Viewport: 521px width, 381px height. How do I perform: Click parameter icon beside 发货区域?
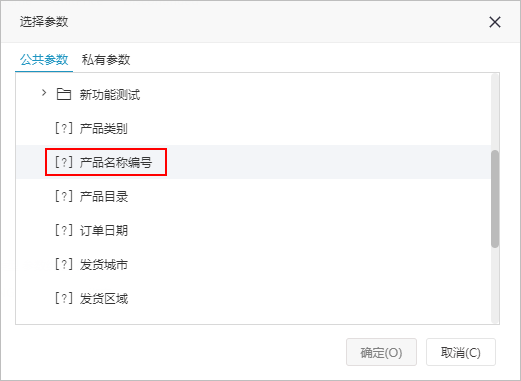click(x=64, y=298)
